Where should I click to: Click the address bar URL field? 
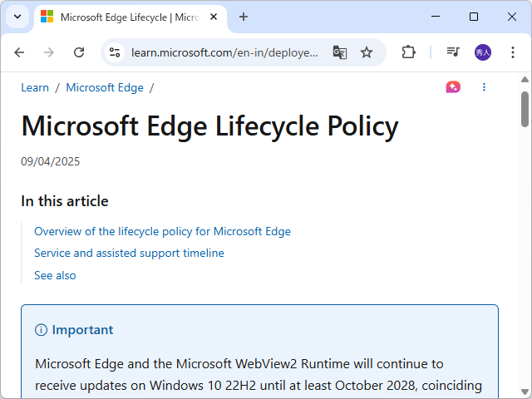[x=224, y=52]
